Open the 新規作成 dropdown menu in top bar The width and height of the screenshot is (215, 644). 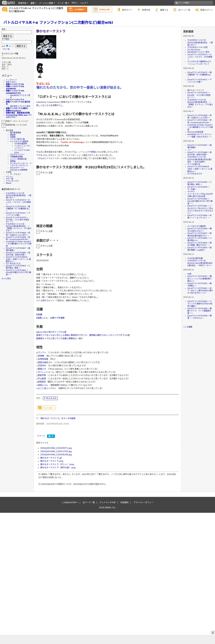(23, 3)
